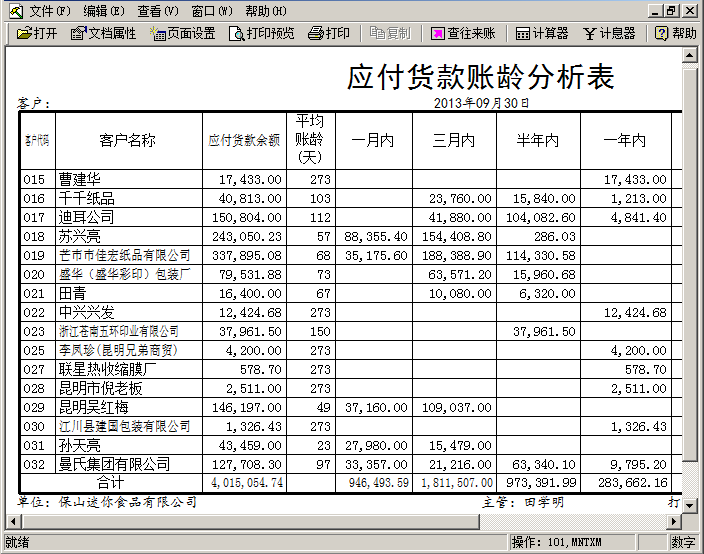Click total balance 4,015,054.74

pyautogui.click(x=246, y=483)
